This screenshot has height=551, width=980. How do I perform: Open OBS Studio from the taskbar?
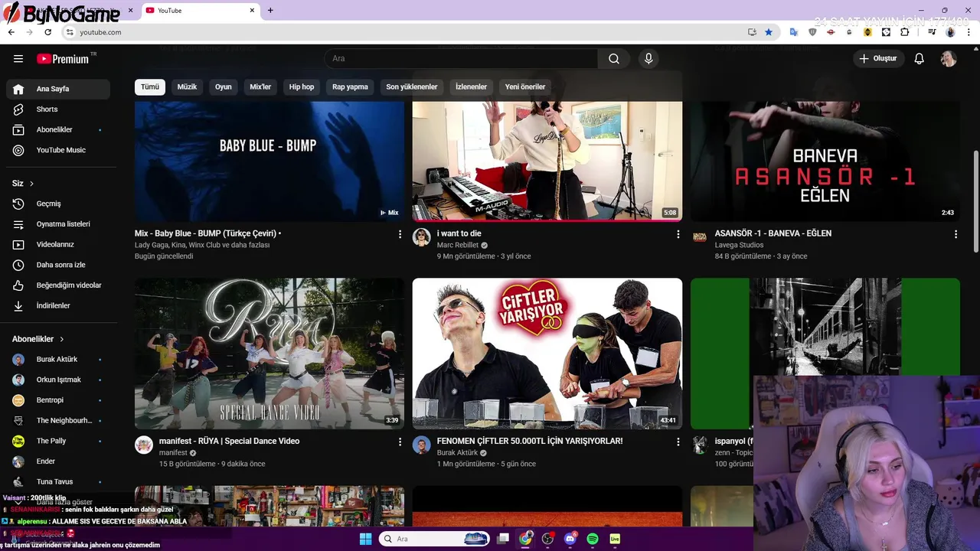click(547, 539)
